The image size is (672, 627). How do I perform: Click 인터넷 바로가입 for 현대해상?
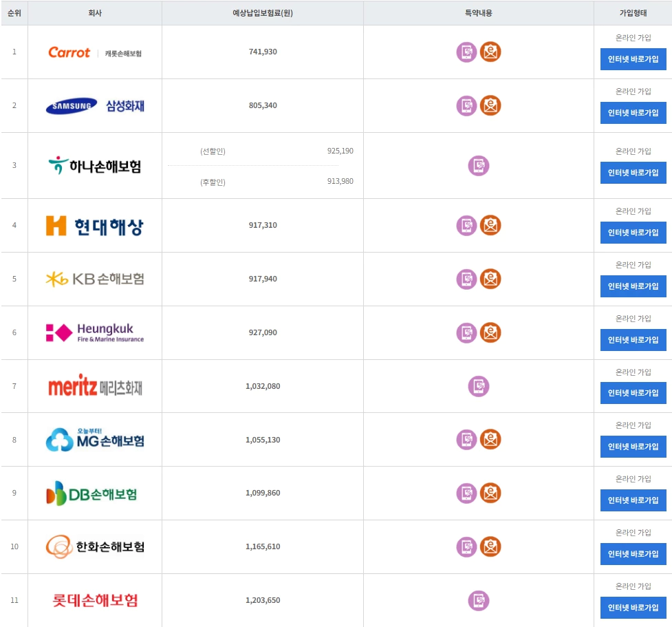633,233
